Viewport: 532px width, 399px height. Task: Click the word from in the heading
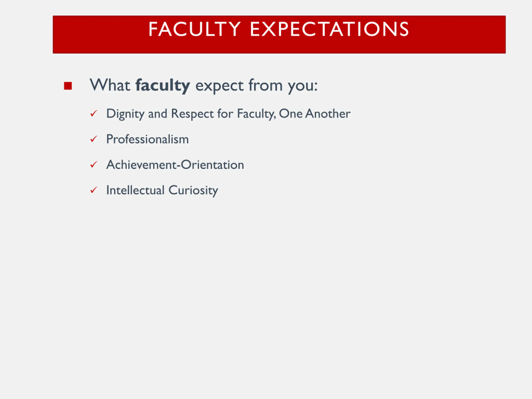point(266,85)
